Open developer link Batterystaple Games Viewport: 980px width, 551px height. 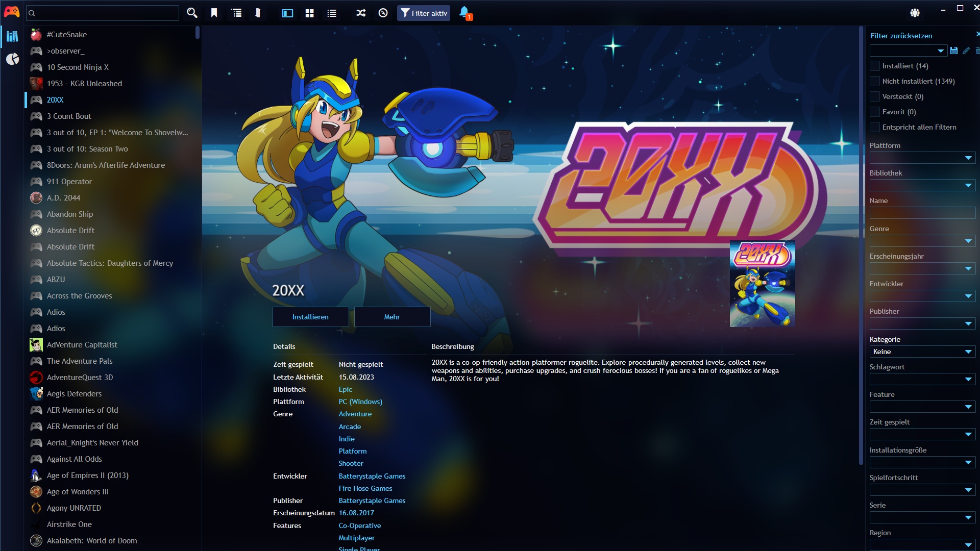(372, 475)
